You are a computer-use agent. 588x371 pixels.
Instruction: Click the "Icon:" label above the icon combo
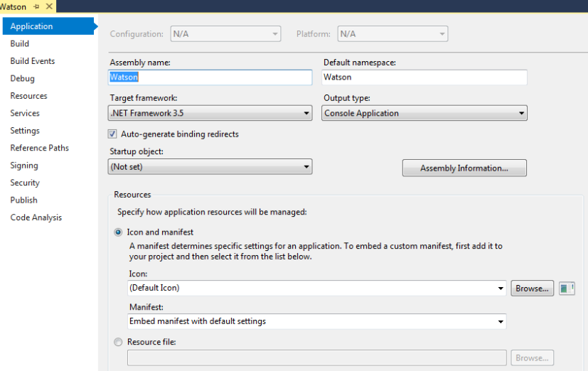coord(139,274)
